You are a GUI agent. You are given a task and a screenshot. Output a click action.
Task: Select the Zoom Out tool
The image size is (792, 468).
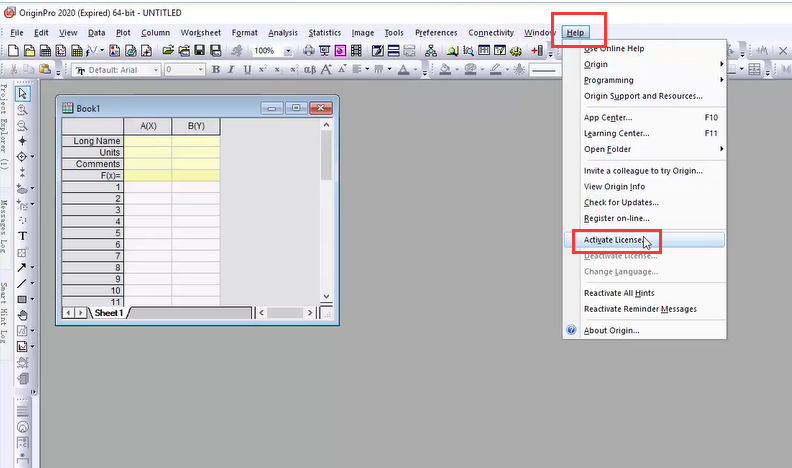click(x=22, y=125)
